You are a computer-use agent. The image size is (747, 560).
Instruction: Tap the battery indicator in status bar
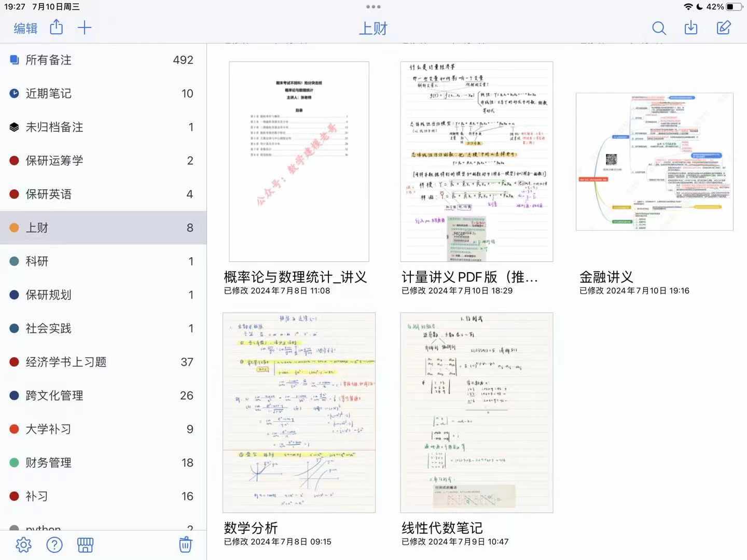pyautogui.click(x=734, y=7)
